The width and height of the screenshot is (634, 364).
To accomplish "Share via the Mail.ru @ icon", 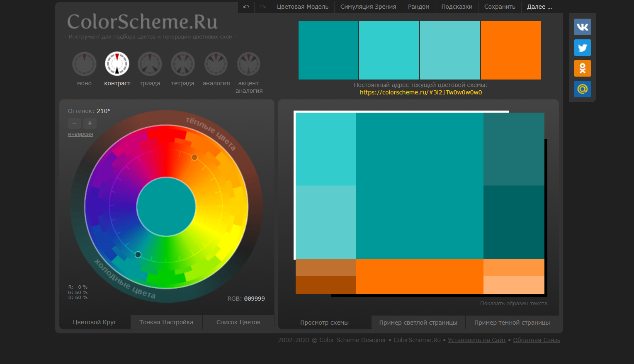I will (583, 89).
